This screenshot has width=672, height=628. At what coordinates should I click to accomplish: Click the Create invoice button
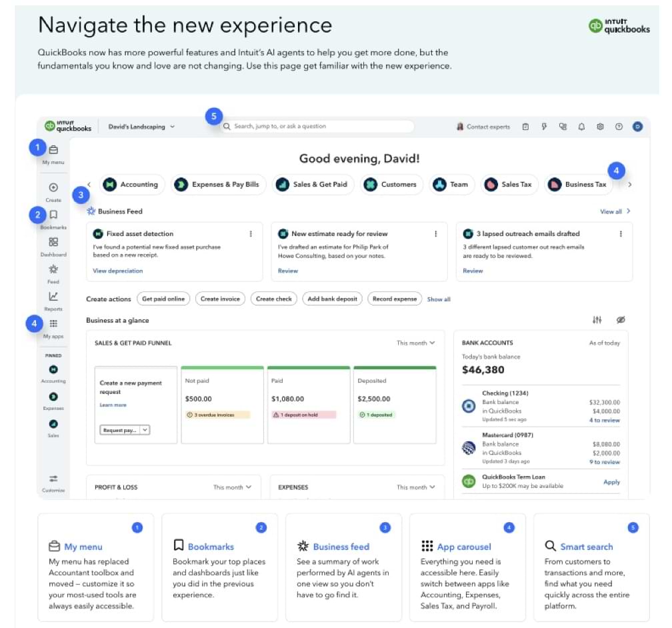pos(221,299)
